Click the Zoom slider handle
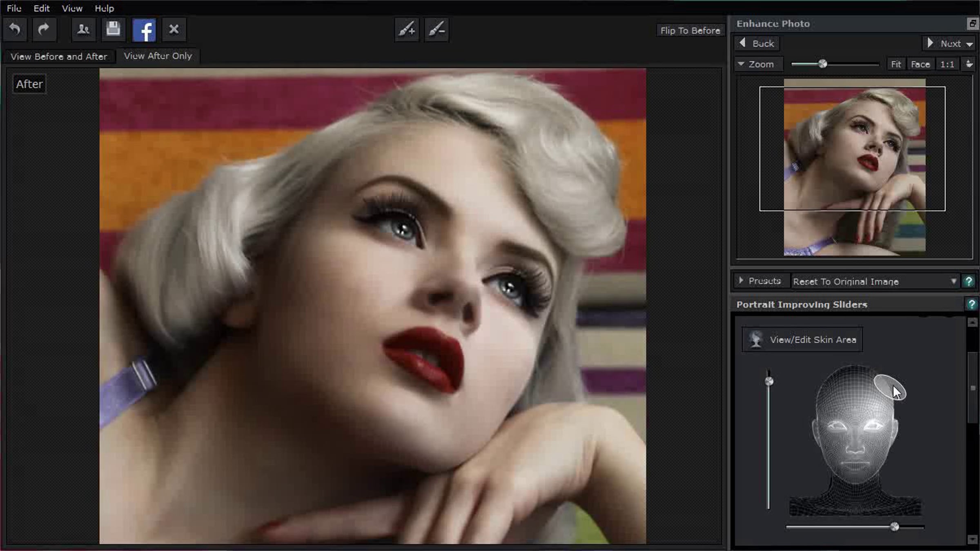The image size is (980, 551). 823,64
